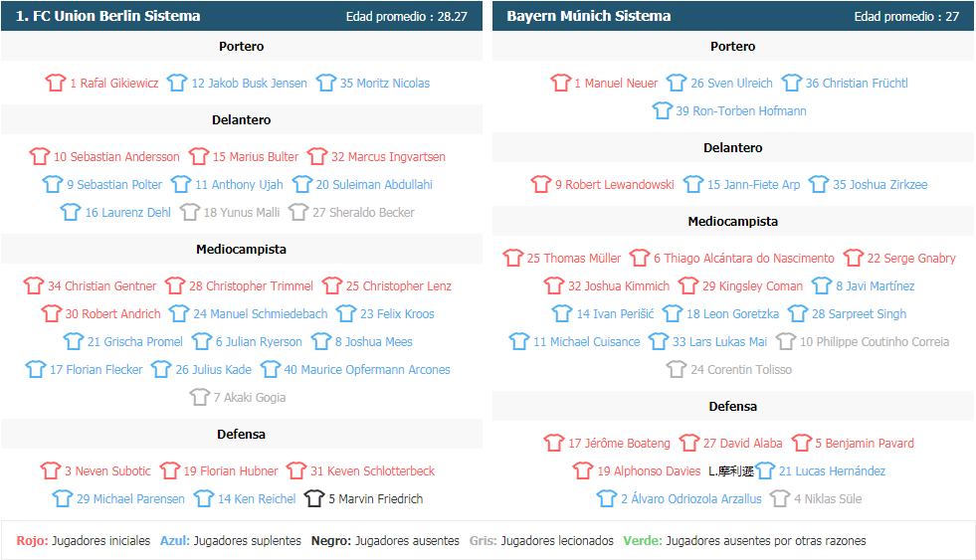Click the blue jersey icon beside Felix Kroos
This screenshot has height=560, width=976.
pyautogui.click(x=345, y=313)
